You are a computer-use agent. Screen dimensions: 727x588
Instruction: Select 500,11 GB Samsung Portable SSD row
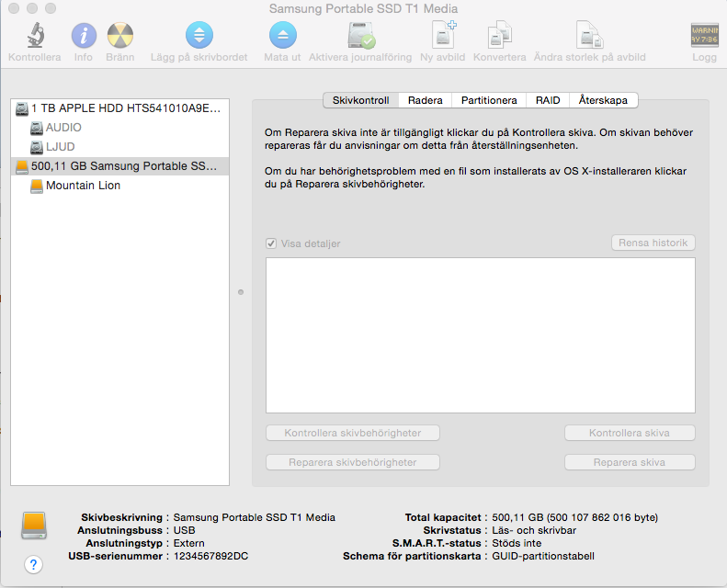119,166
